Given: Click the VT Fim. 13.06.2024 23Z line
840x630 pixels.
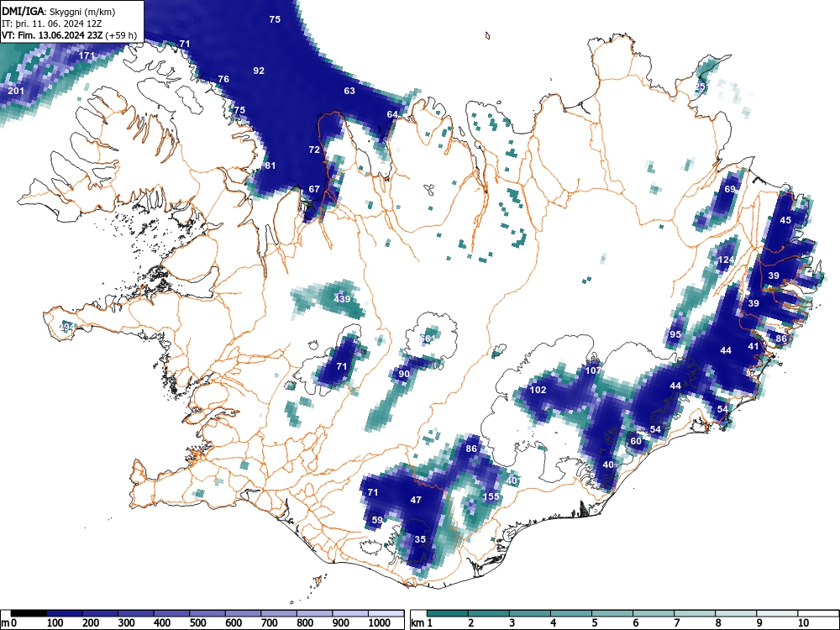Looking at the screenshot, I should coord(69,35).
